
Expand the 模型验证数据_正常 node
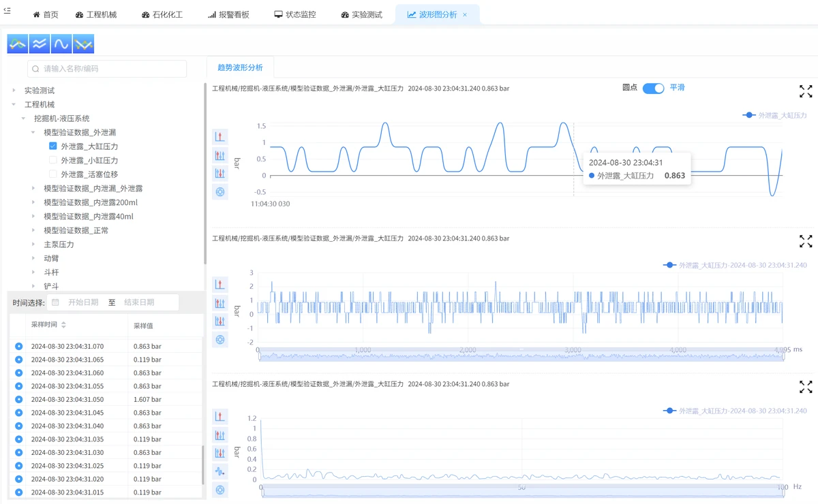coord(33,230)
